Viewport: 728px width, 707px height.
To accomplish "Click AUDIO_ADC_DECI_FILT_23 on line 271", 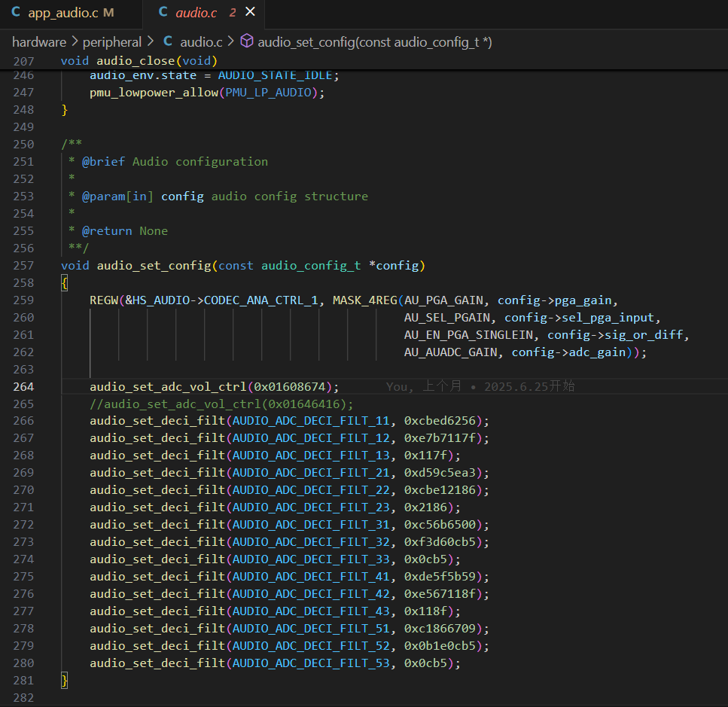I will coord(311,507).
